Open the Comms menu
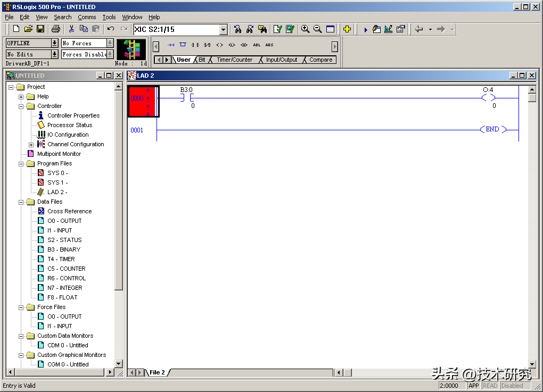The height and width of the screenshot is (392, 543). click(x=87, y=17)
